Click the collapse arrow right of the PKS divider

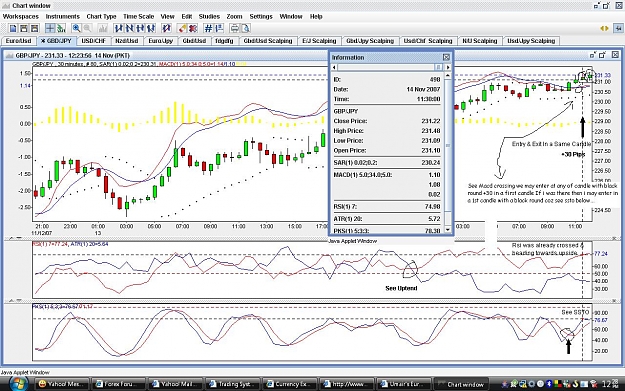point(615,301)
